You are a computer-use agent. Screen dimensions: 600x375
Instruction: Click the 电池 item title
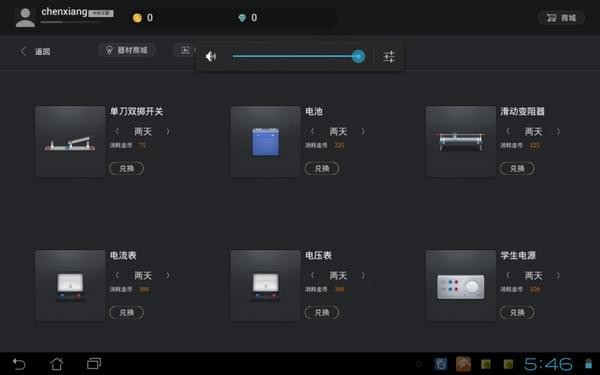click(314, 112)
